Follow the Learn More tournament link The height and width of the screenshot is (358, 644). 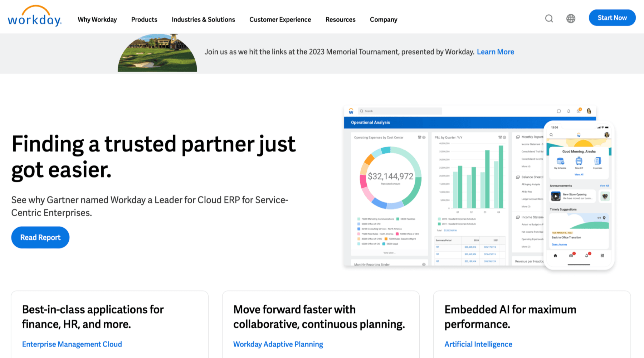coord(495,52)
